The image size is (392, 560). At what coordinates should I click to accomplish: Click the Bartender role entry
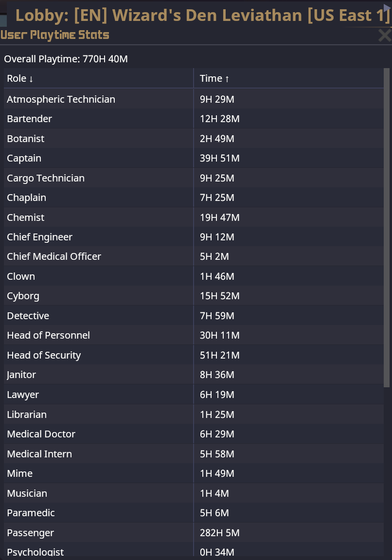coord(29,119)
